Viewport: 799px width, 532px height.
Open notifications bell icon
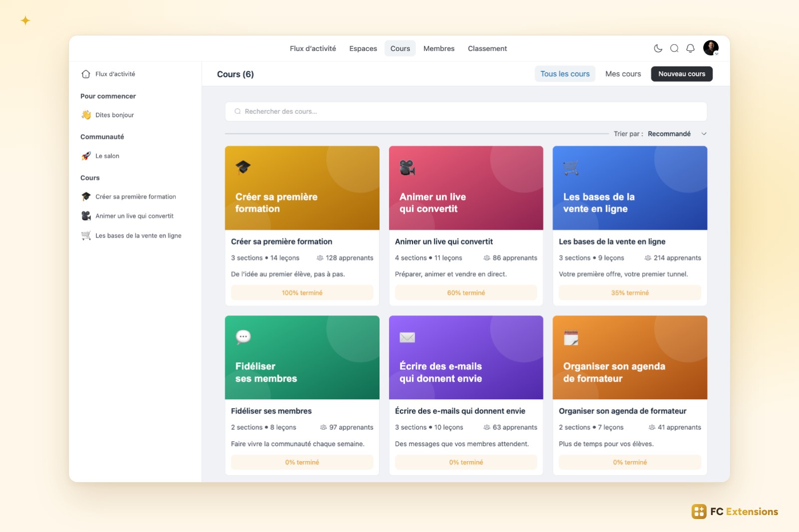point(690,48)
